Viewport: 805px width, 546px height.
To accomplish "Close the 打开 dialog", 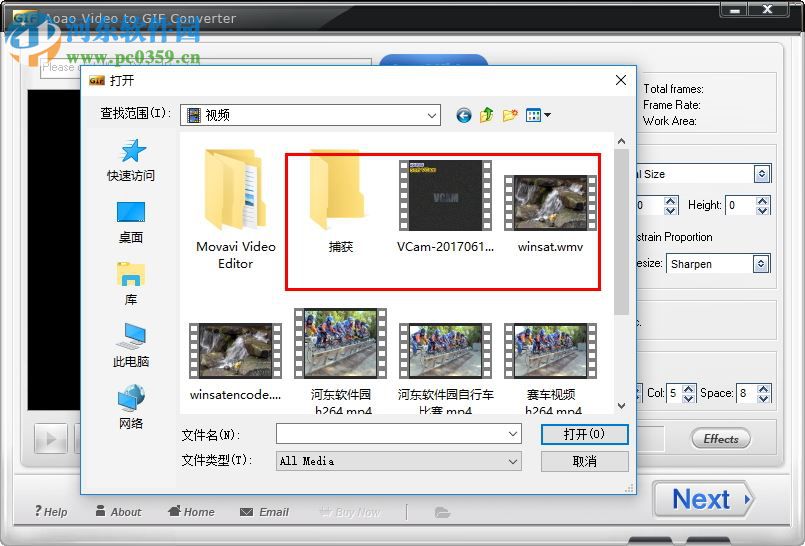I will (x=621, y=80).
